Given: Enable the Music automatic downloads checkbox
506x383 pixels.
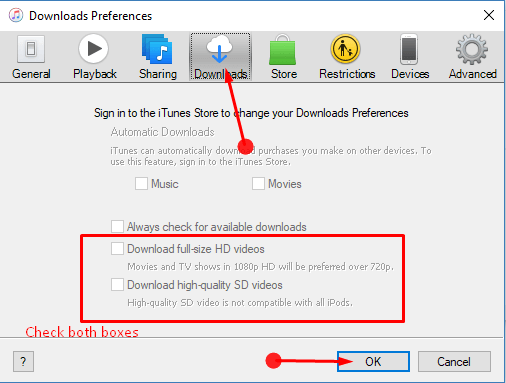Looking at the screenshot, I should click(x=141, y=184).
